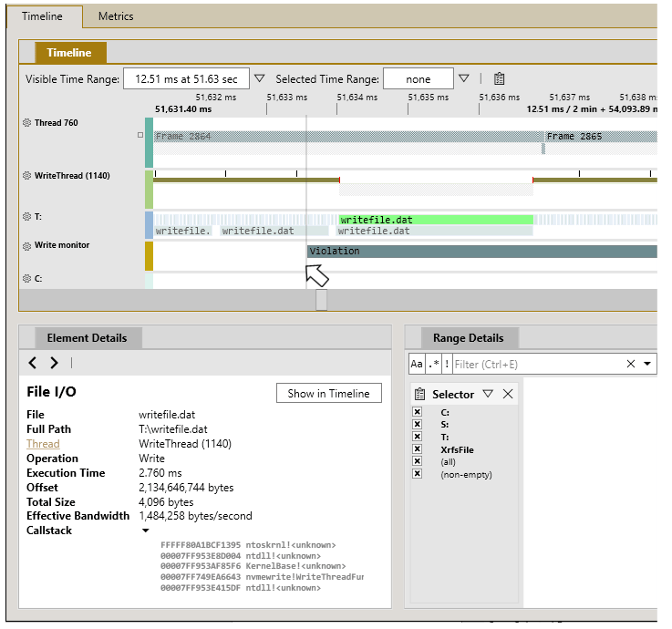Screen dimensions: 672x629
Task: Click the teal Thread 760 color swatch
Action: [150, 143]
